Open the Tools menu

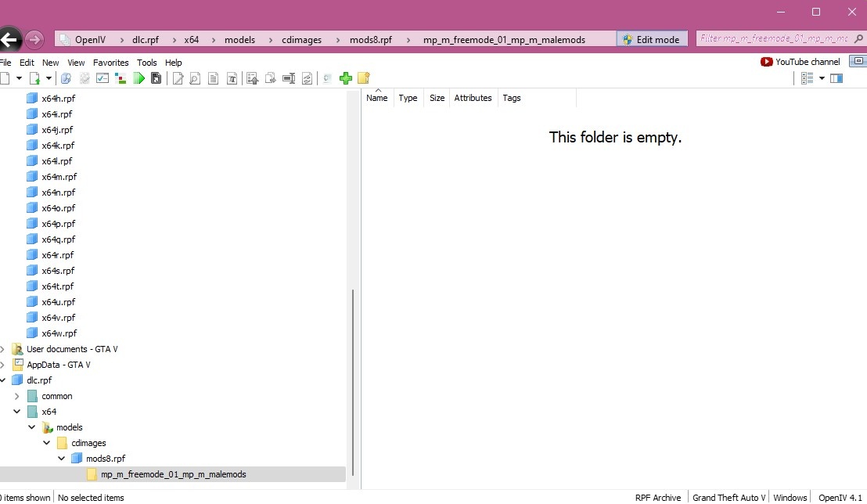click(146, 63)
